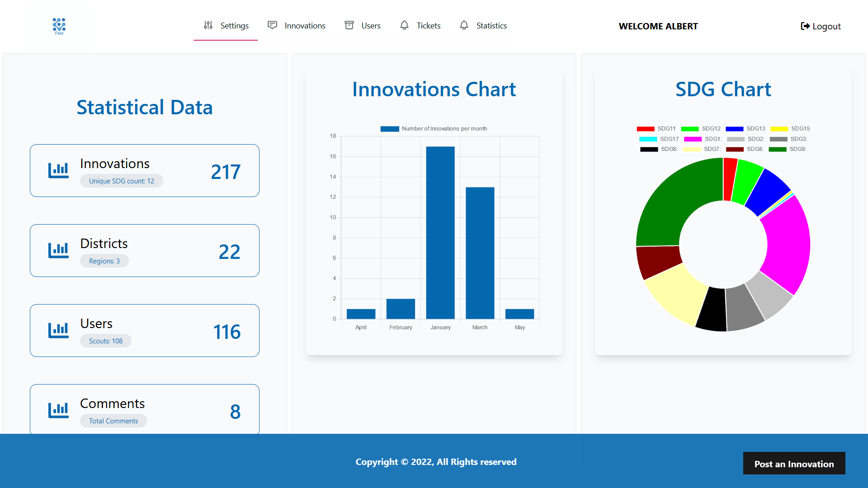Viewport: 868px width, 488px height.
Task: Click the Statistical Data heading
Action: click(x=145, y=108)
